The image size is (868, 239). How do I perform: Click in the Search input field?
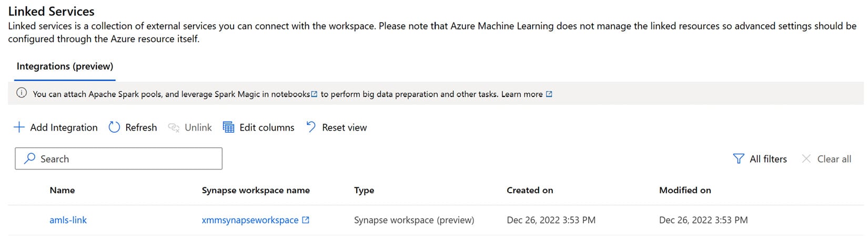point(118,158)
